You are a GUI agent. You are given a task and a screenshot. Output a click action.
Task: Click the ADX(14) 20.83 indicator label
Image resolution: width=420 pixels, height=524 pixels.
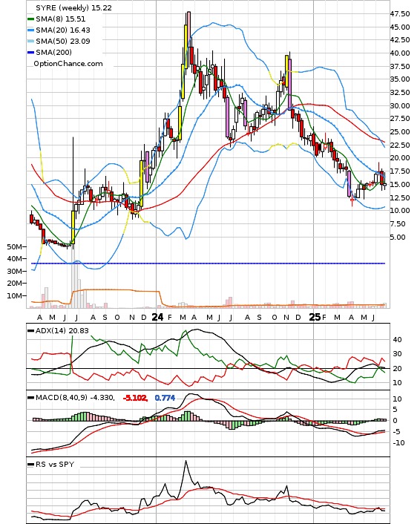(62, 330)
